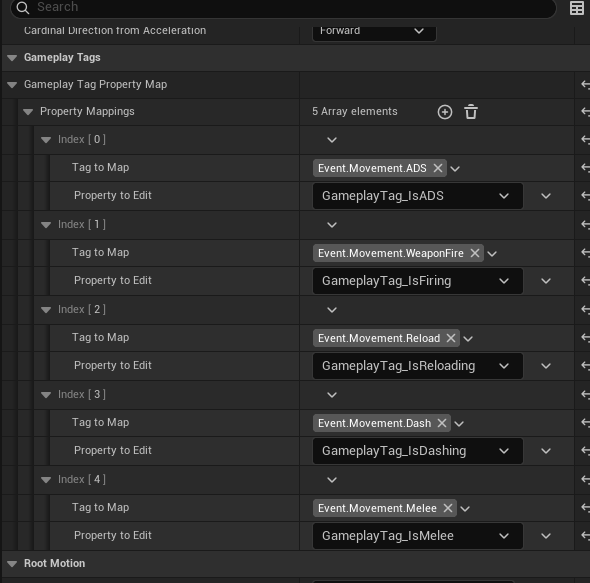Image resolution: width=590 pixels, height=583 pixels.
Task: Open GameplayTag_IsMelee property dropdown
Action: (x=418, y=536)
